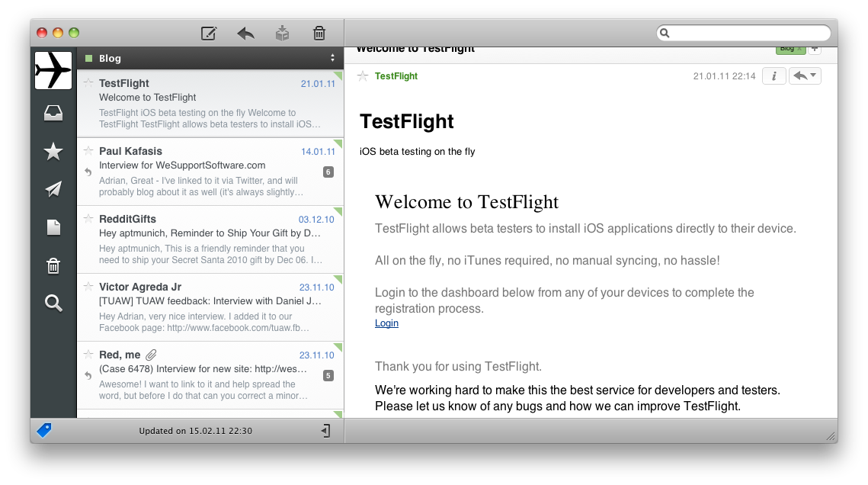868x485 pixels.
Task: Click date 21.01.11 on TestFlight row
Action: [x=318, y=84]
